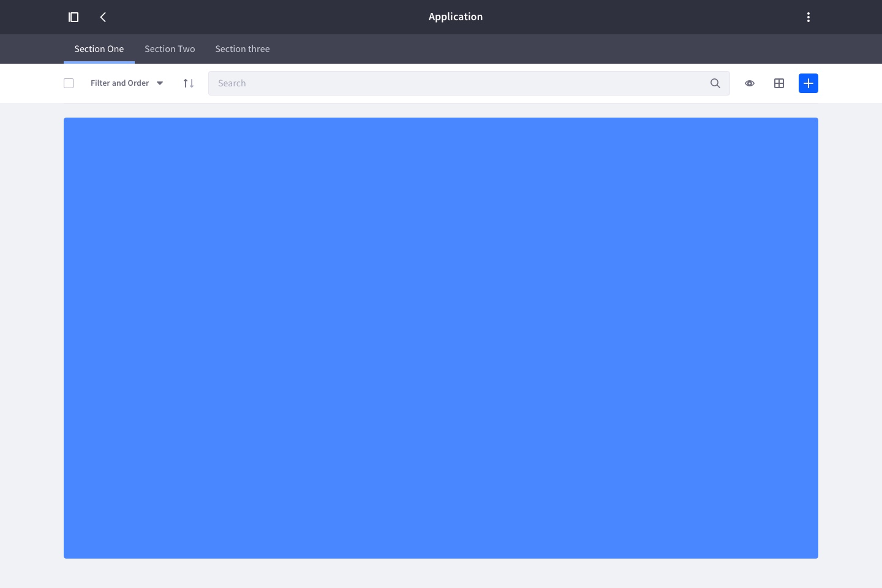
Task: Switch to grid view layout icon
Action: (x=778, y=83)
